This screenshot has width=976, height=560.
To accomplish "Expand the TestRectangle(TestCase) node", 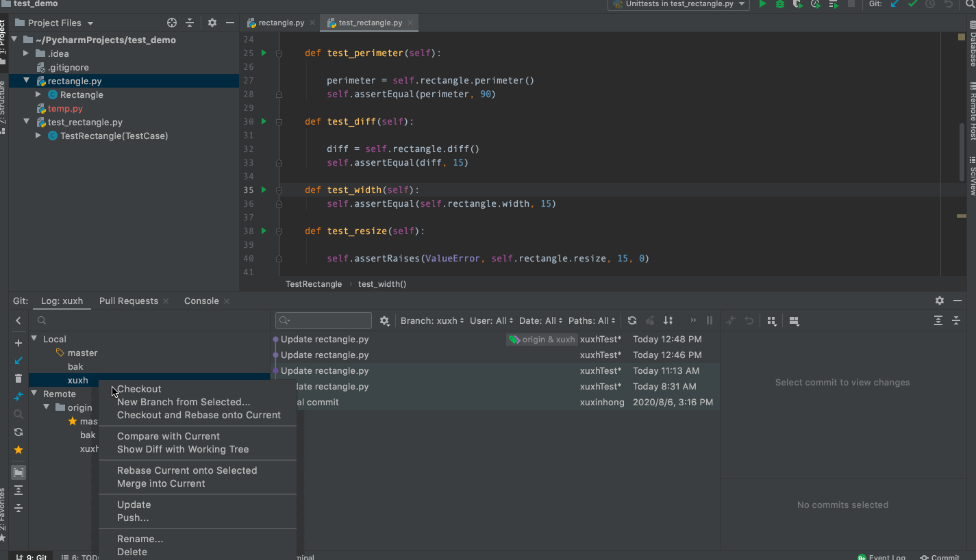I will tap(38, 136).
